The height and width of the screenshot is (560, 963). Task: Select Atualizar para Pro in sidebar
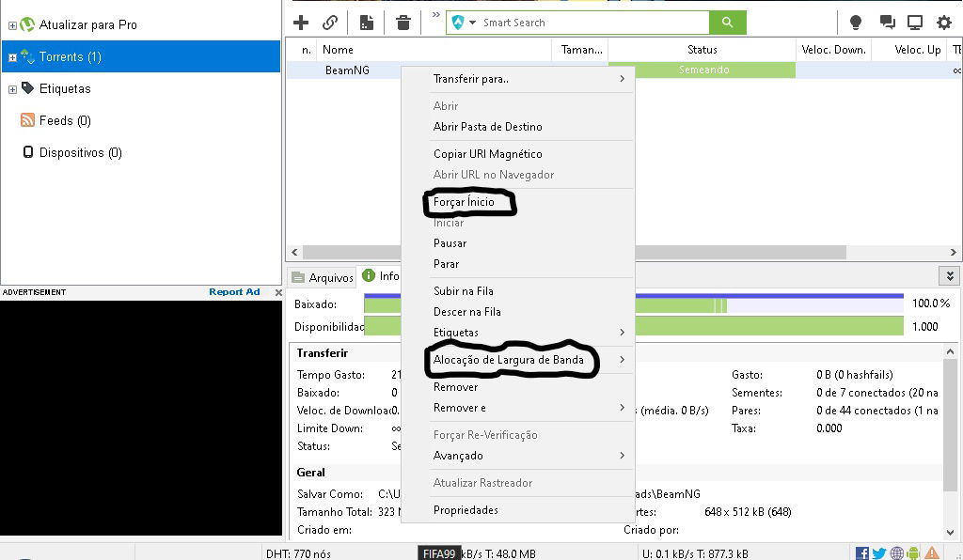[x=87, y=25]
